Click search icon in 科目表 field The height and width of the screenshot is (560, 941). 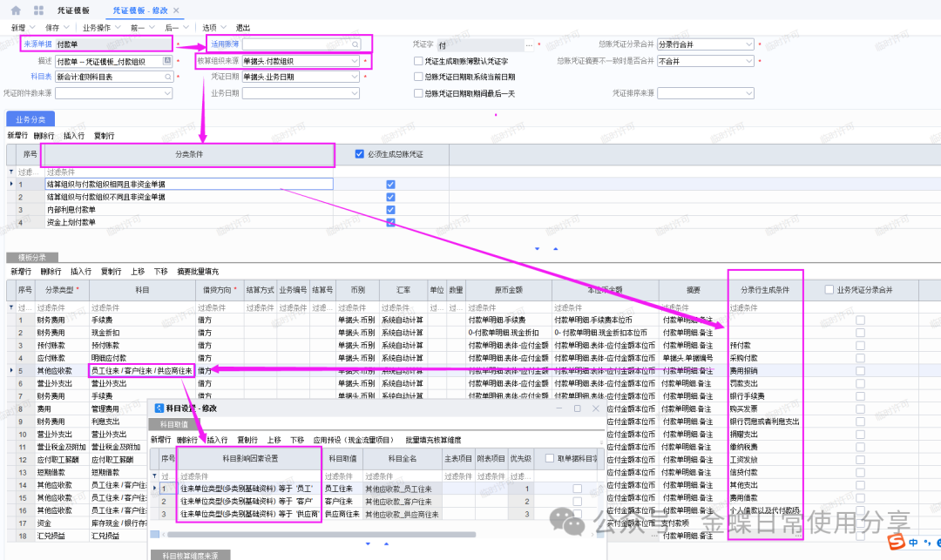[167, 77]
